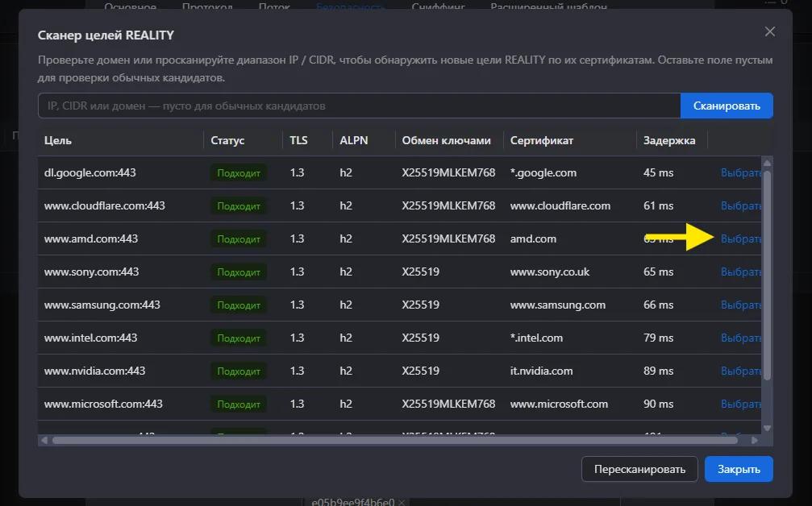
Task: Click the Сканер целей REALITY dialog title
Action: (106, 35)
